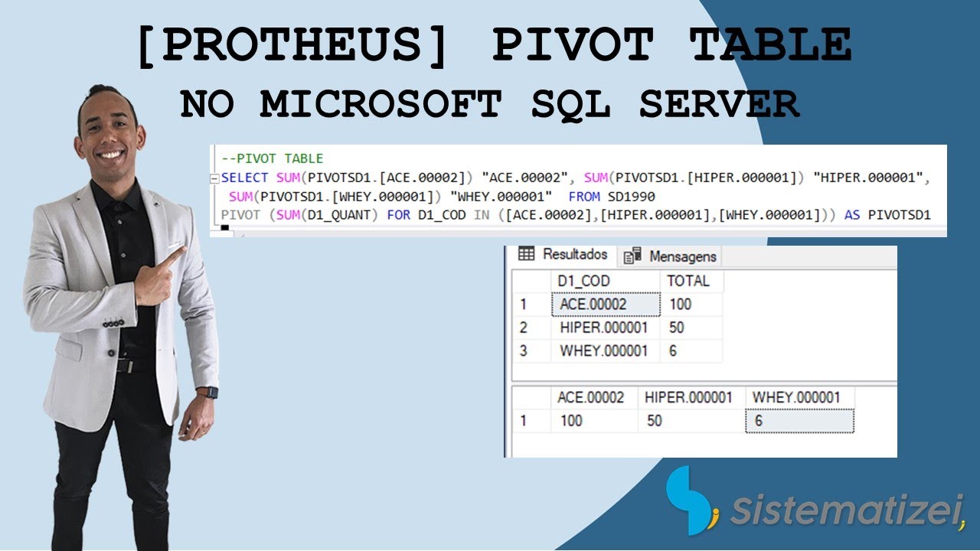Click the AS PIVOTSD1 alias text

point(887,215)
